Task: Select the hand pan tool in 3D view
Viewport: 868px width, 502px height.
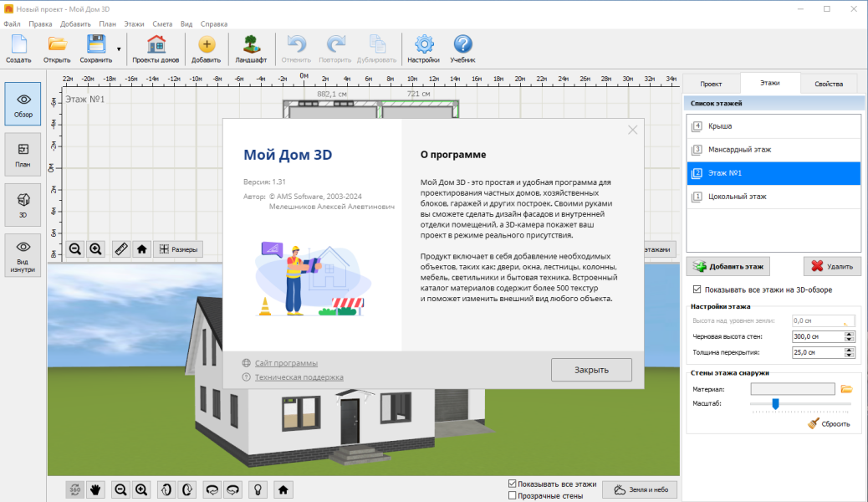Action: 96,489
